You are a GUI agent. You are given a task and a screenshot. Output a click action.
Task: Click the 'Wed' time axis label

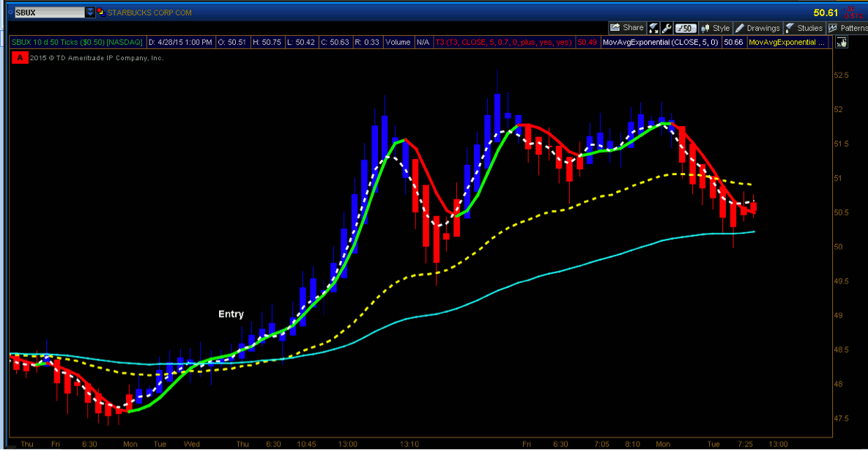pos(191,444)
